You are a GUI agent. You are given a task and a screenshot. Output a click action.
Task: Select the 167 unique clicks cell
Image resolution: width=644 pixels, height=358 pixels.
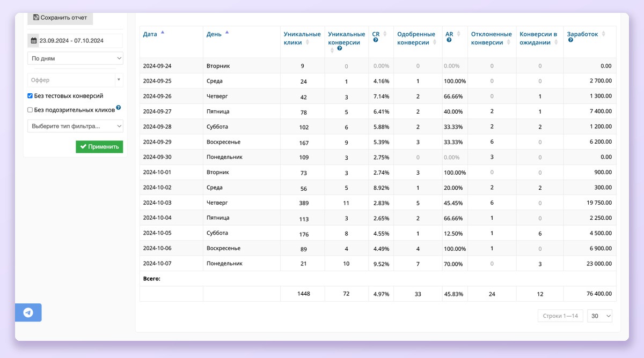tap(303, 142)
